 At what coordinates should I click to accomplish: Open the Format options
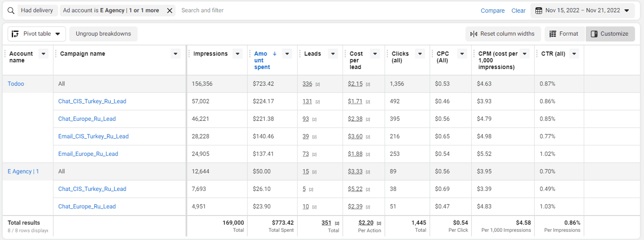click(564, 34)
